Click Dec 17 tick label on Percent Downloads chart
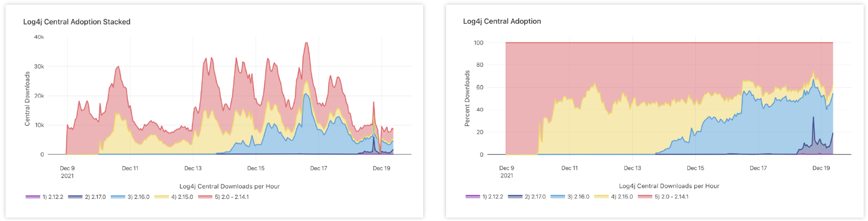 [x=758, y=168]
